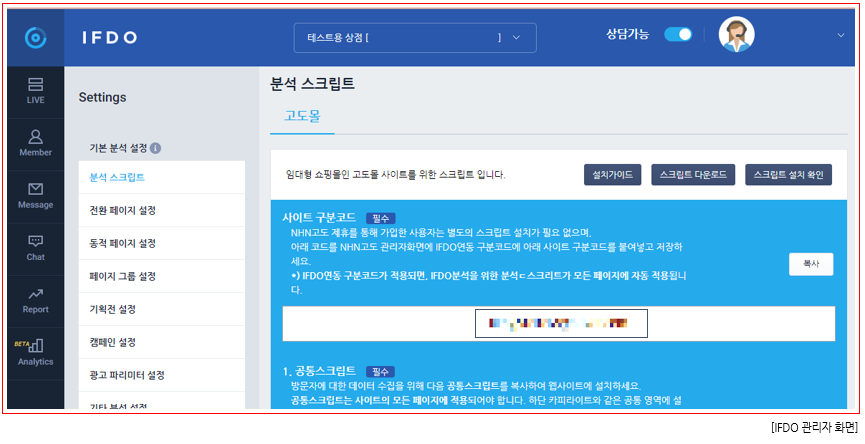Select 동적 페이지 설정 menu item
The image size is (865, 444).
point(162,243)
